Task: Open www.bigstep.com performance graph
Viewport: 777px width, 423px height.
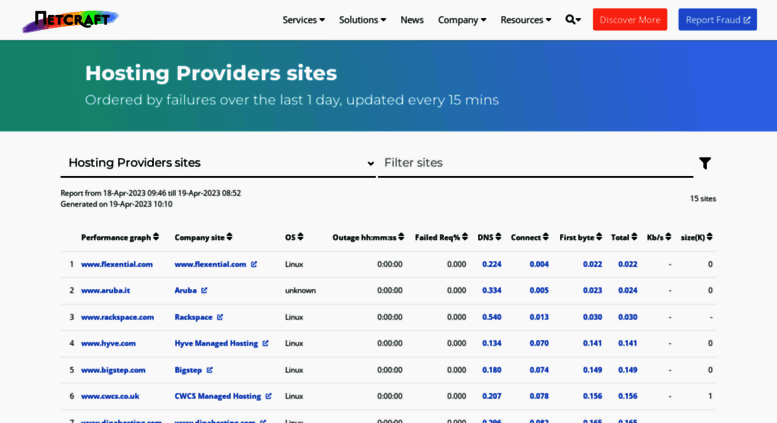Action: (113, 370)
